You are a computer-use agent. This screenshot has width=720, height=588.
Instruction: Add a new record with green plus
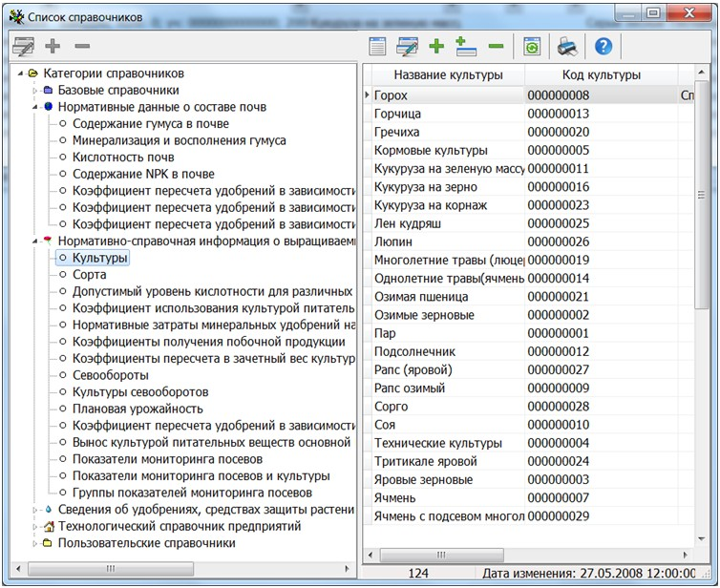tap(436, 46)
